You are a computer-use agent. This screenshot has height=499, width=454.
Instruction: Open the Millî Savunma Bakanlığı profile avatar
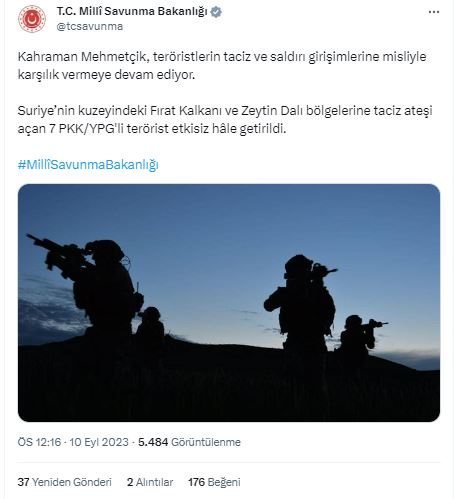point(32,19)
